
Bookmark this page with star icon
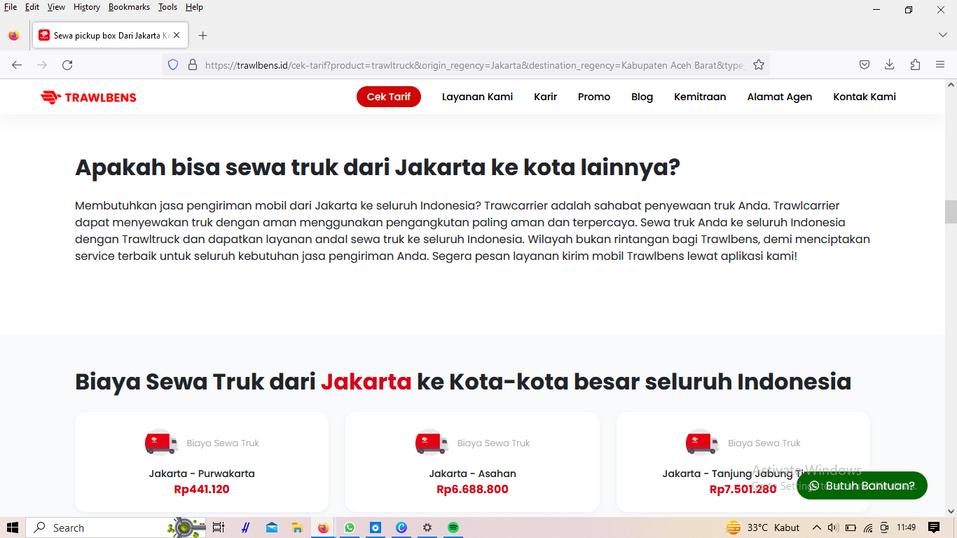(759, 65)
